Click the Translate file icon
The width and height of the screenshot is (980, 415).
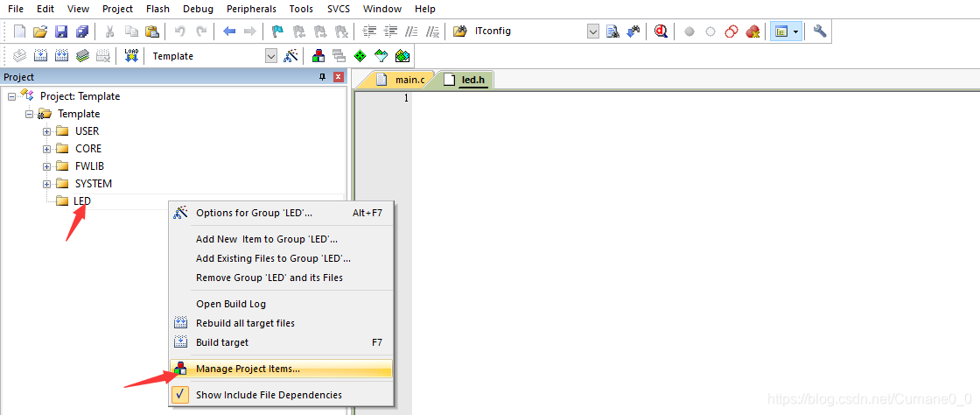click(x=20, y=56)
